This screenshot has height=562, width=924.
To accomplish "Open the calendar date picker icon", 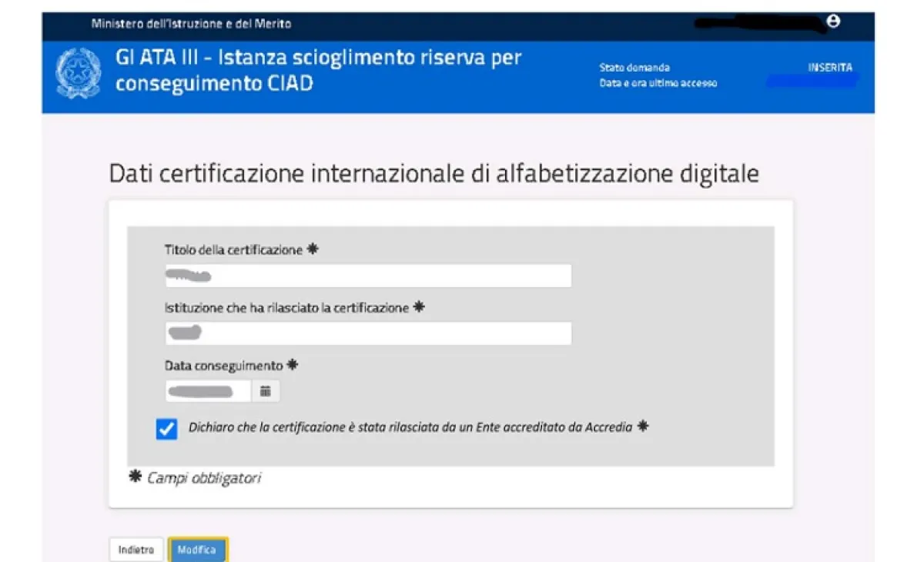I will 266,391.
